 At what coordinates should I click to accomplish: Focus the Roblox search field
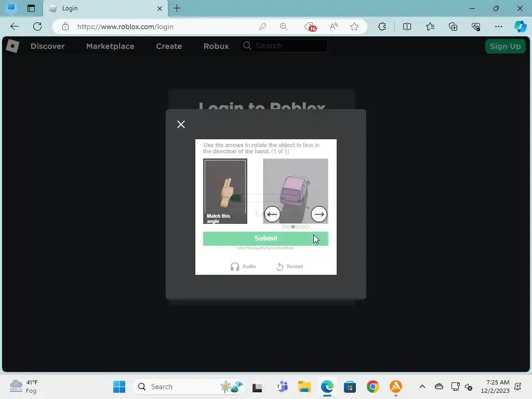pyautogui.click(x=284, y=46)
